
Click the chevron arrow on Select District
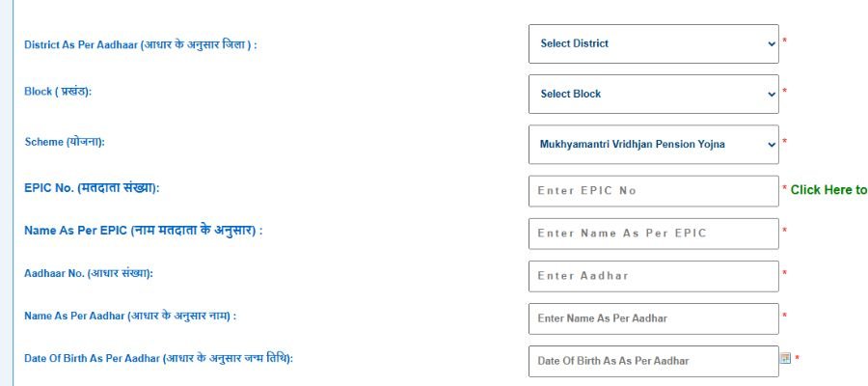(x=772, y=43)
